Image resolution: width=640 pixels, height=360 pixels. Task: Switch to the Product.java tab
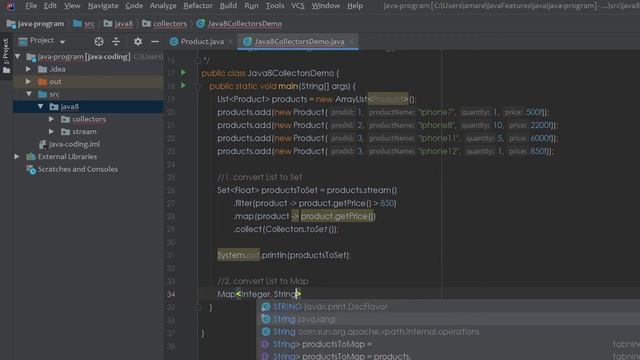(202, 41)
